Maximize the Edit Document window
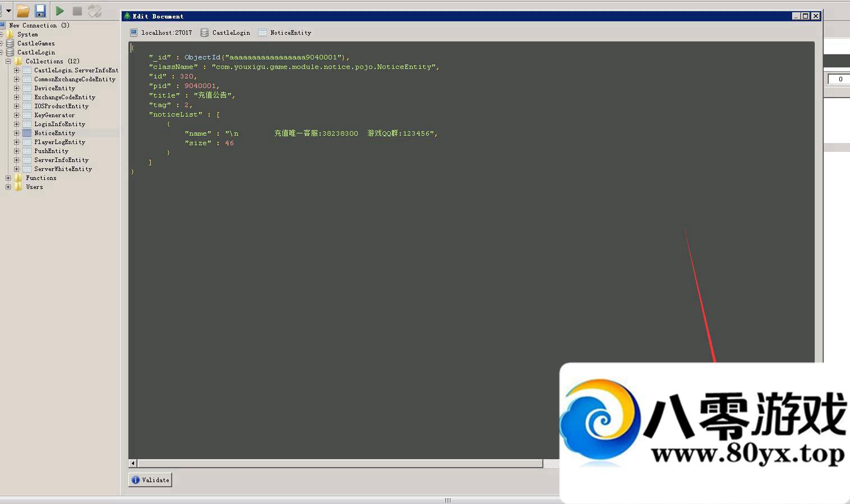This screenshot has height=504, width=850. (806, 16)
